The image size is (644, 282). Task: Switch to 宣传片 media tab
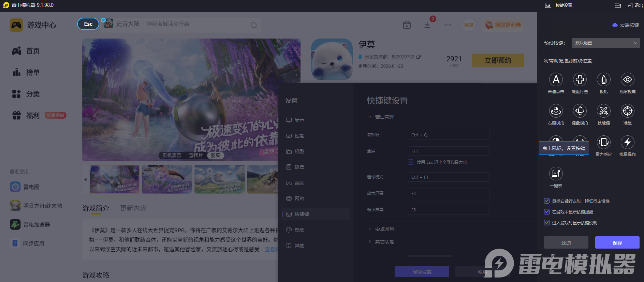(x=196, y=155)
